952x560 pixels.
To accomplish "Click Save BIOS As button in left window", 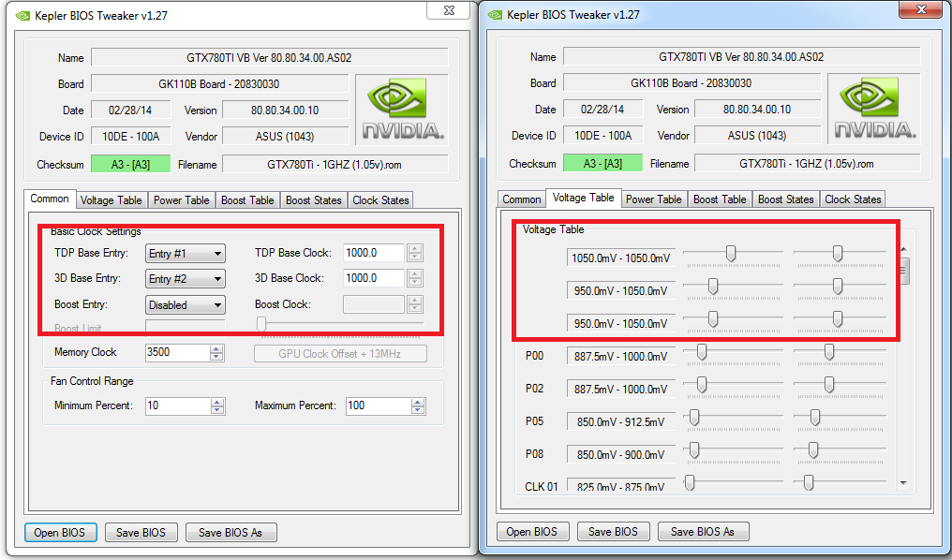I will [231, 533].
